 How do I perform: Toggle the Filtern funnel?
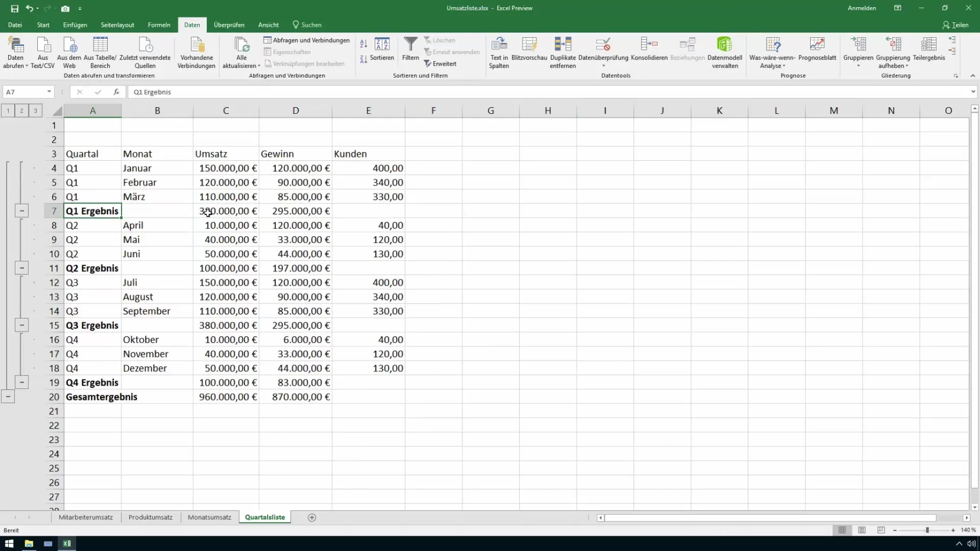pyautogui.click(x=410, y=49)
